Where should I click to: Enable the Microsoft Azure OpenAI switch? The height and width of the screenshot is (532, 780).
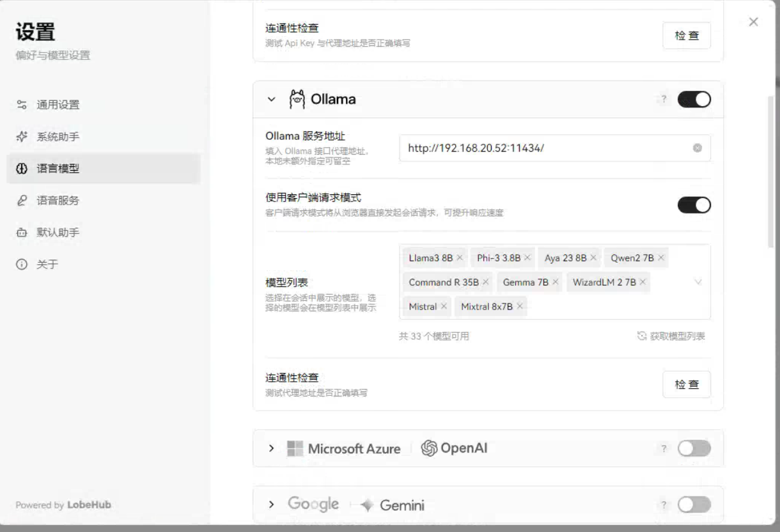(x=694, y=448)
